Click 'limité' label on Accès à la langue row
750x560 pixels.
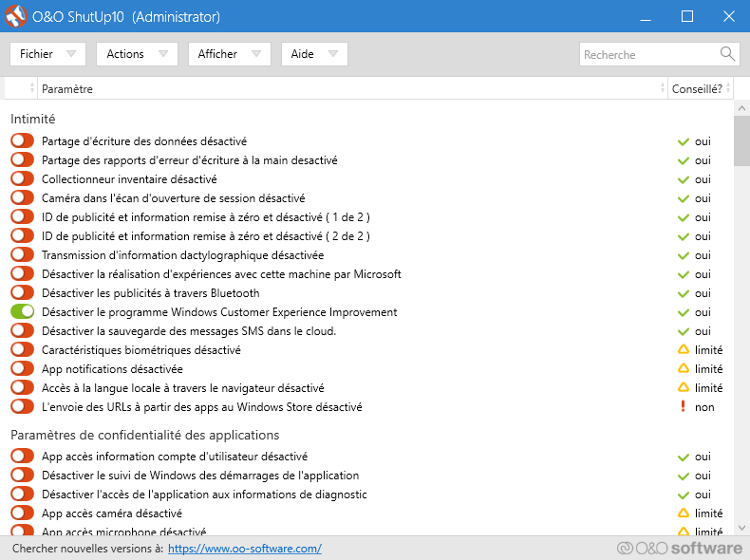(708, 388)
